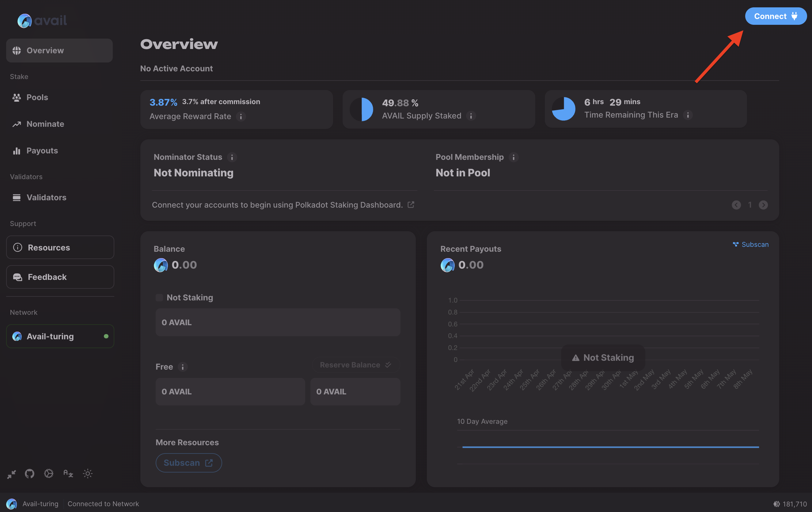Open the Pools page from sidebar

click(37, 97)
